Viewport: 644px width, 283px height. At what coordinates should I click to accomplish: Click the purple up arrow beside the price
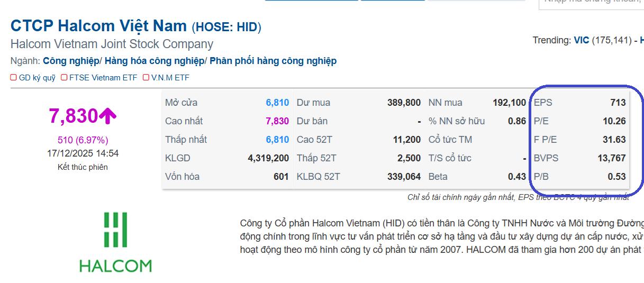coord(108,116)
